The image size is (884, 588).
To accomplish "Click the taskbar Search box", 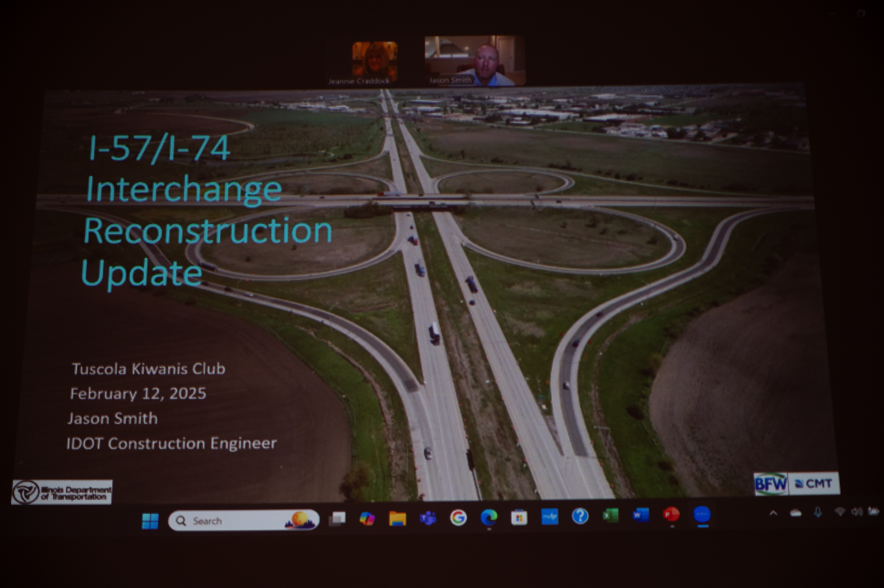I will click(244, 520).
